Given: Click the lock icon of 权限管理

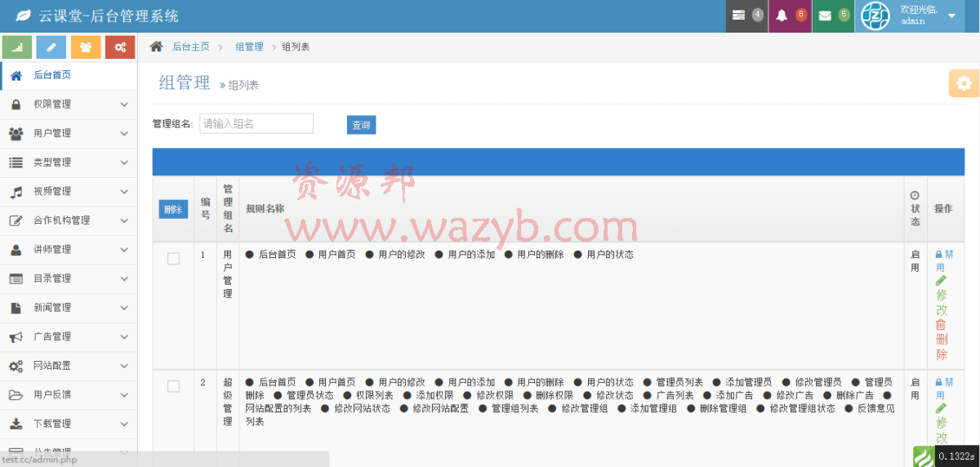Looking at the screenshot, I should point(16,104).
